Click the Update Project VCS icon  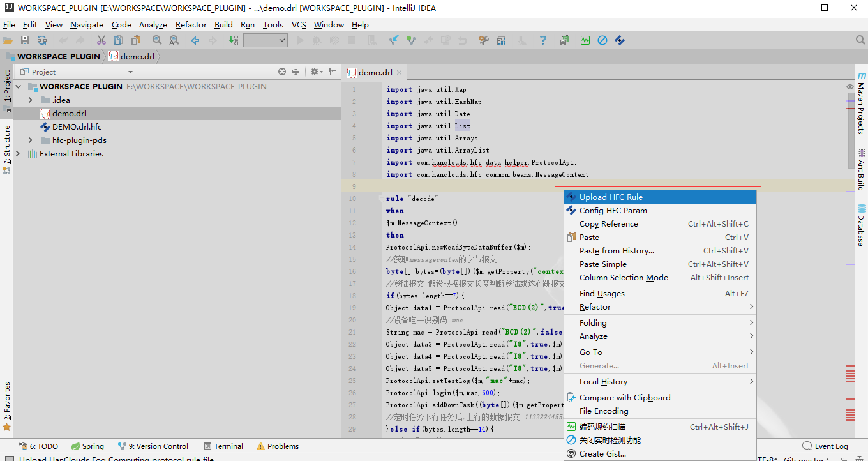click(394, 40)
